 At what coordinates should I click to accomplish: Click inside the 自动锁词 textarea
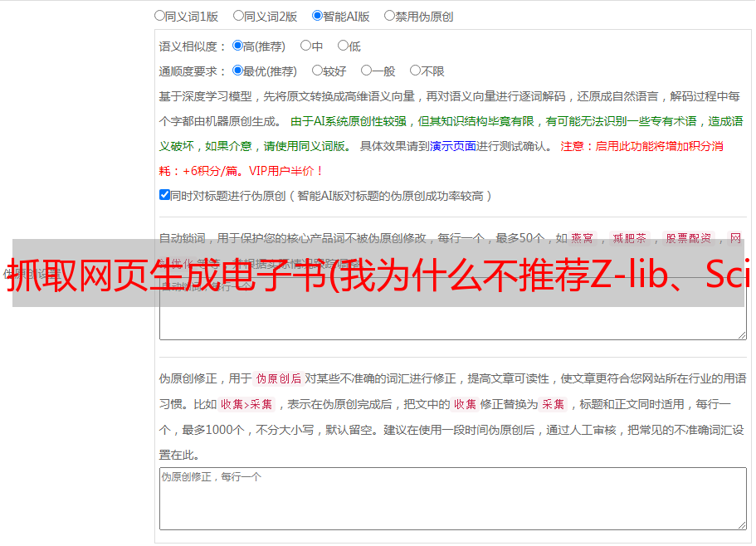(453, 309)
